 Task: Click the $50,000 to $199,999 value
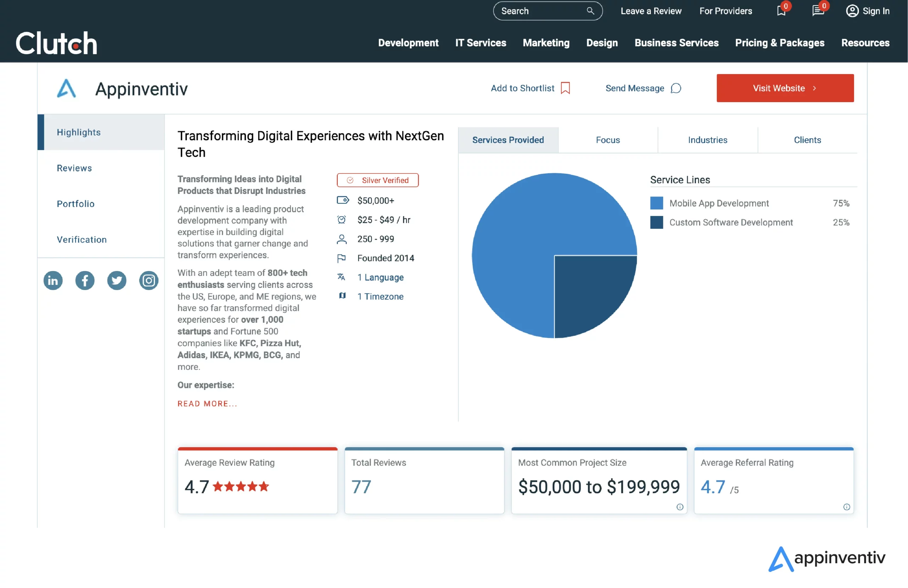coord(599,487)
